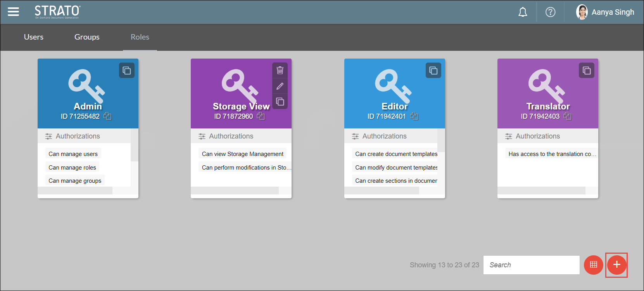The height and width of the screenshot is (291, 644).
Task: Switch to the Groups tab
Action: click(87, 37)
